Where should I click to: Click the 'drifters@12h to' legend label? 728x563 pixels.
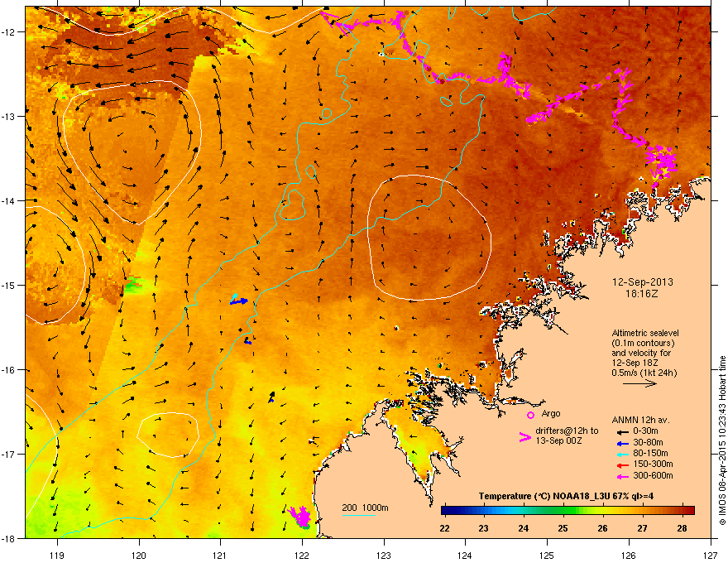pyautogui.click(x=567, y=431)
